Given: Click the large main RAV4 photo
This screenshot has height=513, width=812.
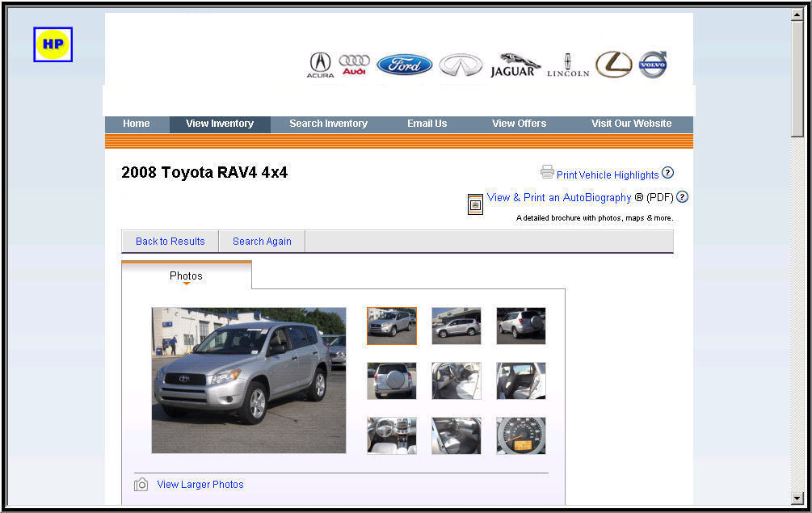Looking at the screenshot, I should tap(249, 381).
